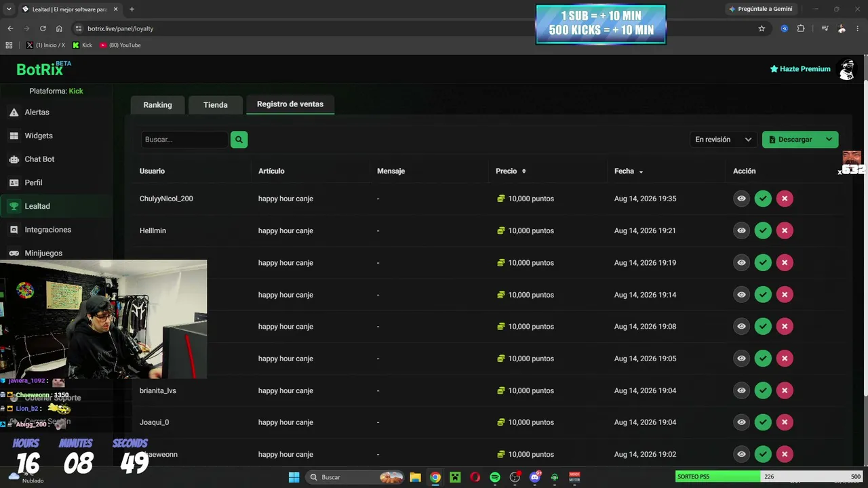This screenshot has height=488, width=868.
Task: Reject ChulyyNicol_200's happy hour canje
Action: pos(785,199)
